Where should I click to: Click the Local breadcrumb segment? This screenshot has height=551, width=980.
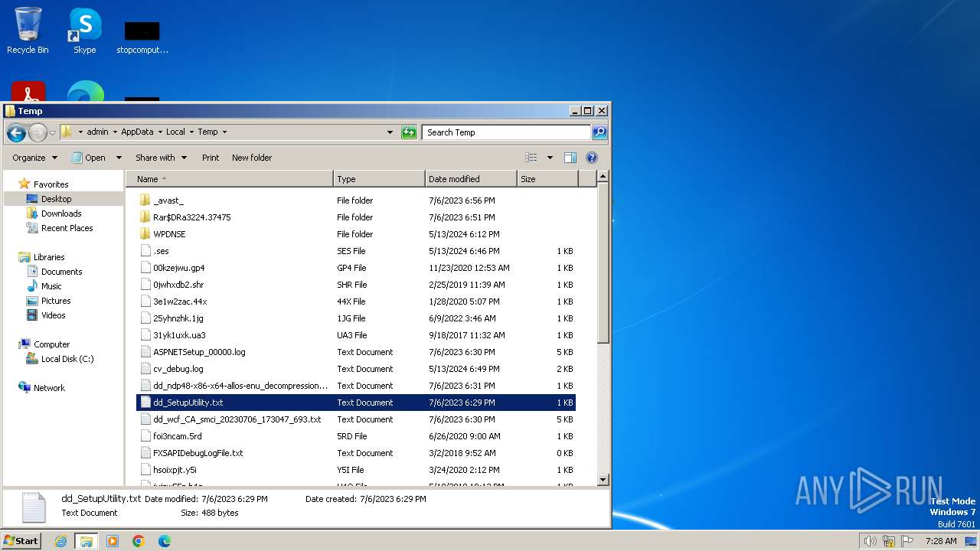[175, 132]
